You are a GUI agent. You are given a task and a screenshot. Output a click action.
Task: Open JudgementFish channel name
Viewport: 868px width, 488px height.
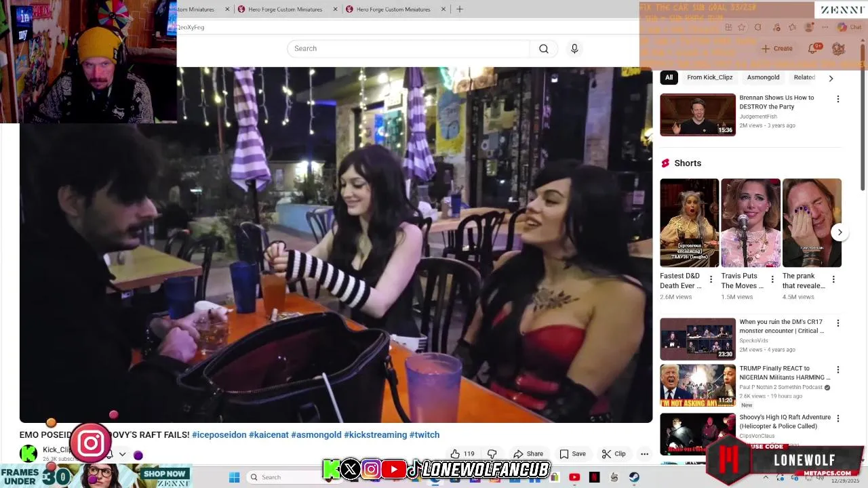758,117
